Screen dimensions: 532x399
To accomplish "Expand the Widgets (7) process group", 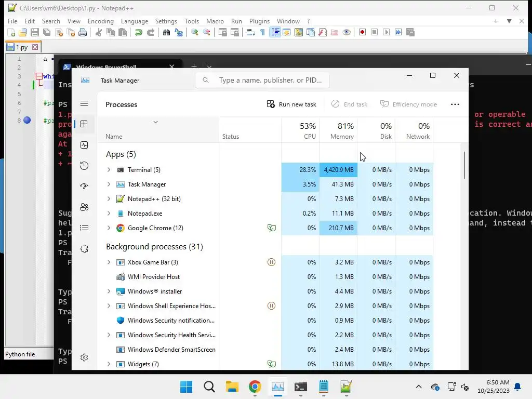I will [109, 364].
